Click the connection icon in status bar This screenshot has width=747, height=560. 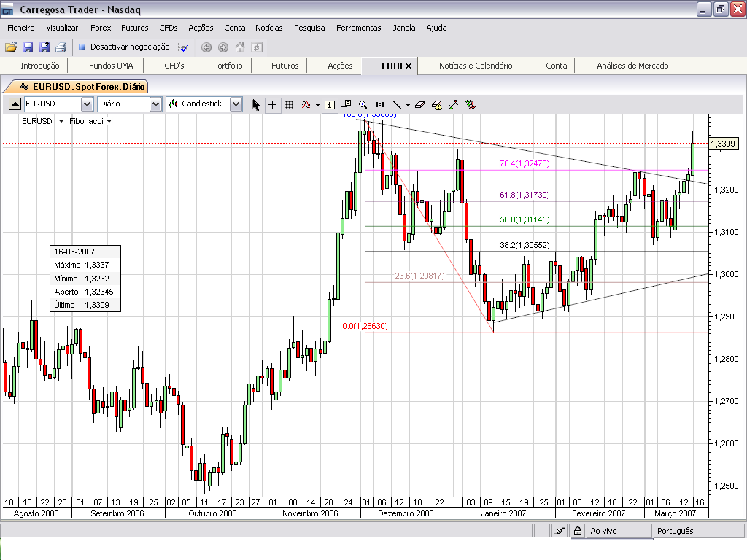pyautogui.click(x=560, y=531)
